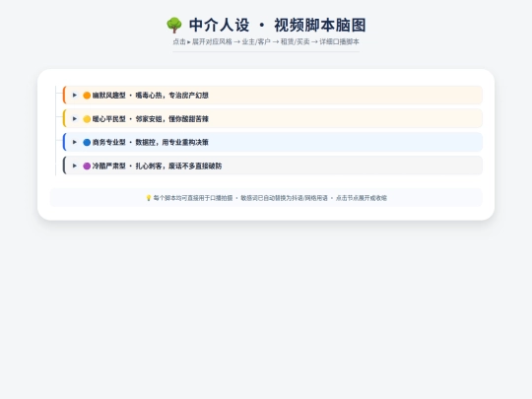Select the text 幽默风趣型 · 嘴毒心热，专治房产幻想
The width and height of the screenshot is (532, 399).
point(151,96)
